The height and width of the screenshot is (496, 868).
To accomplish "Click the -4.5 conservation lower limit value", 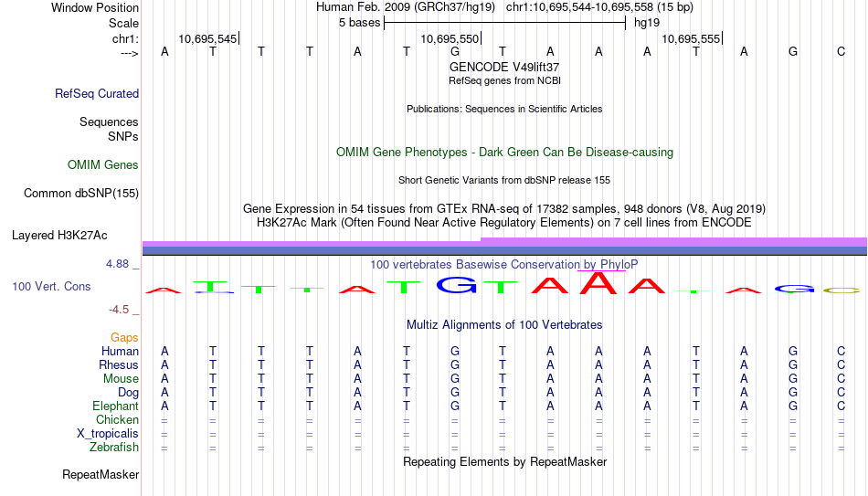I will pos(119,310).
